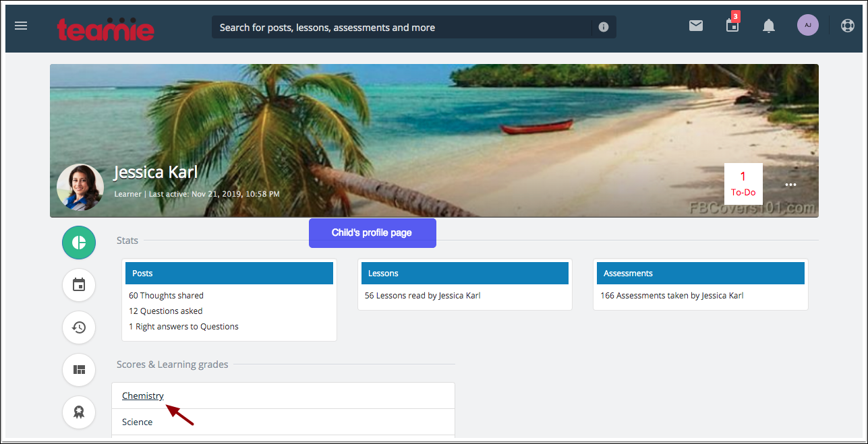Select the green stats pie-chart sidebar icon
Screen dimensions: 868x444
pos(79,243)
